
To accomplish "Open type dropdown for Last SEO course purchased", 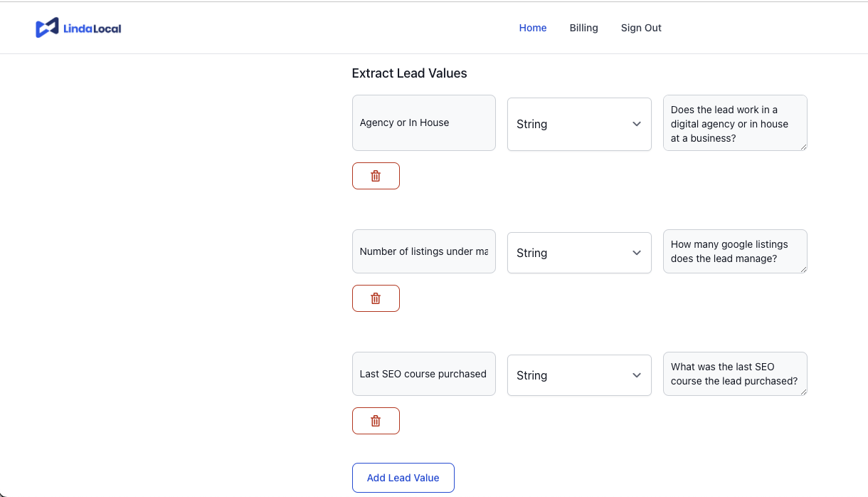I will coord(579,375).
